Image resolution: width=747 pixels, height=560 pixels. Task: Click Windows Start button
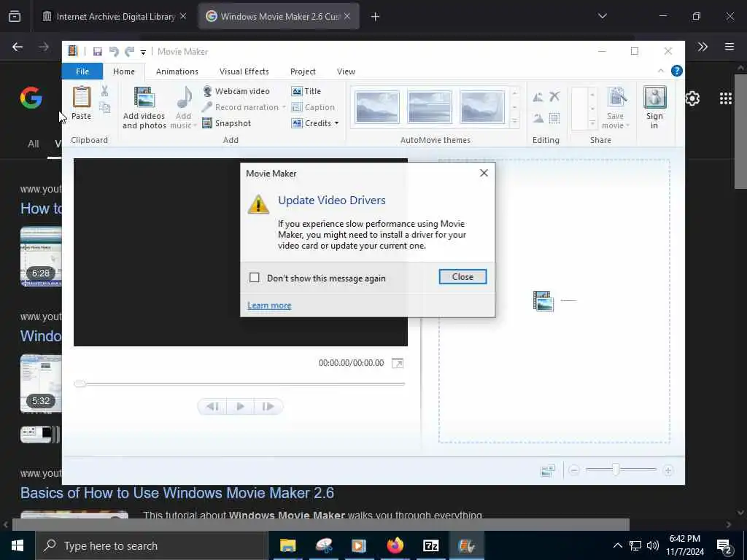[18, 545]
